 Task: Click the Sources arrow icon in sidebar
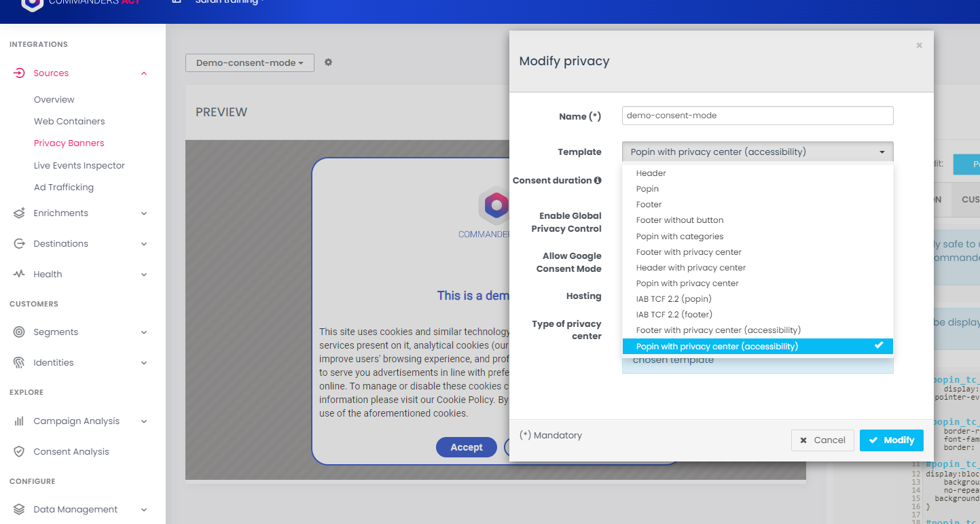point(19,73)
